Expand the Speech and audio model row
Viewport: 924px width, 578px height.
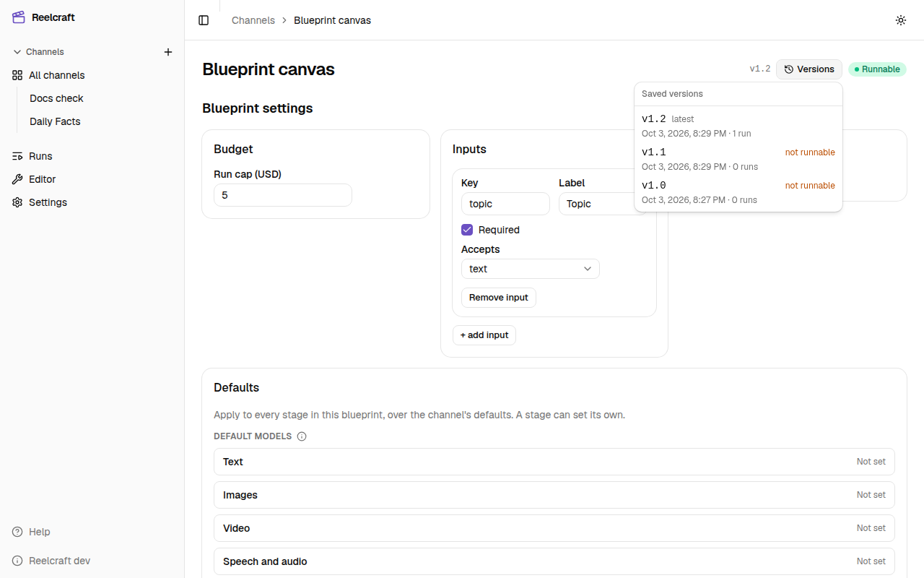tap(554, 561)
